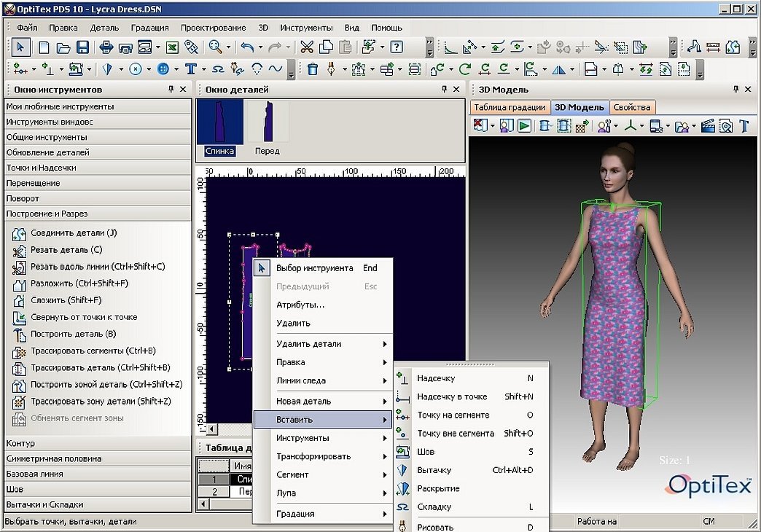Expand Вытачки и Складки section

point(98,505)
